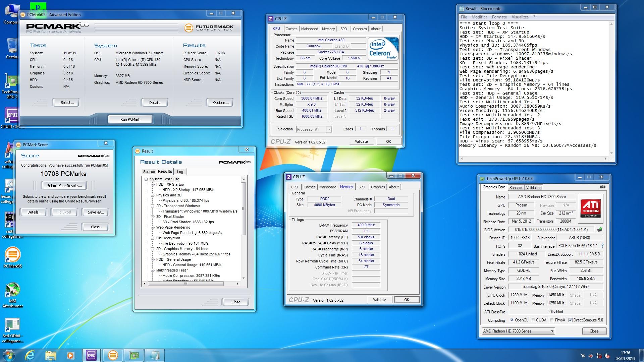Screen dimensions: 644x362
Task: Click the Details... button under System
Action: pyautogui.click(x=156, y=103)
